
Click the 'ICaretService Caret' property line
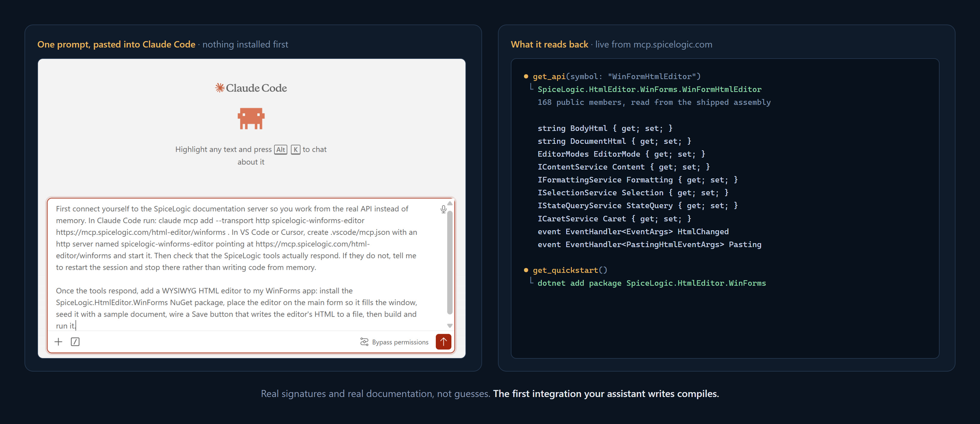614,219
